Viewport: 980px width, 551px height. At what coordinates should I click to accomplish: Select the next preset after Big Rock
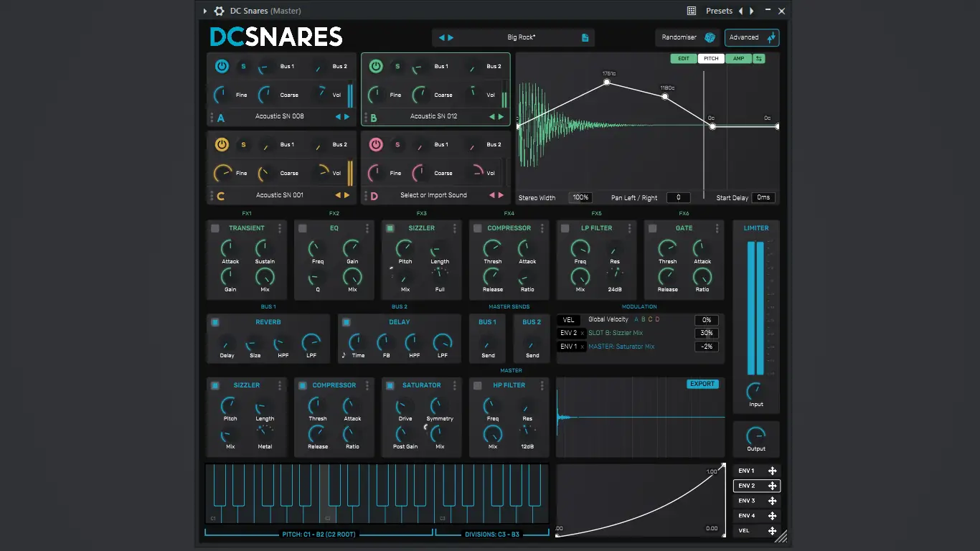pos(451,37)
